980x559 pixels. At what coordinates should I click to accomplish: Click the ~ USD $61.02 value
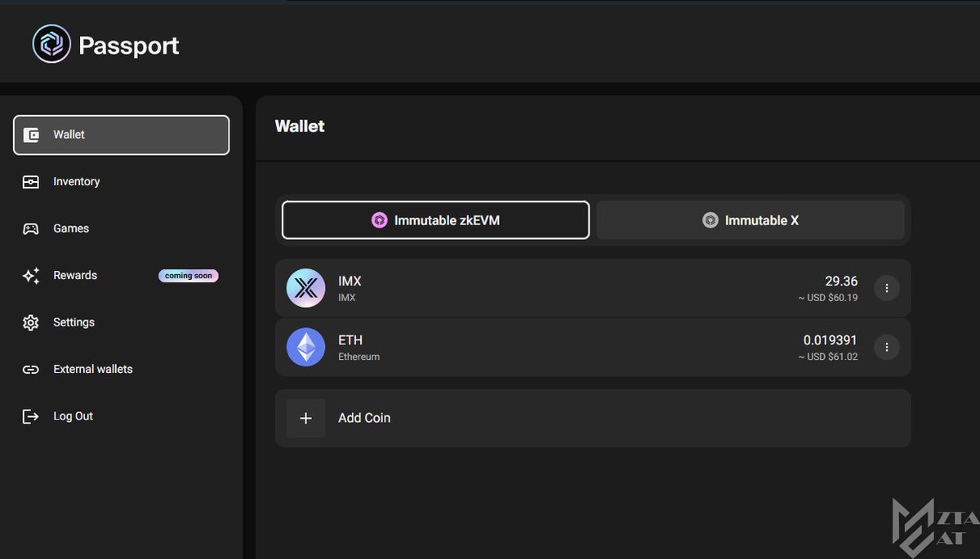click(828, 357)
